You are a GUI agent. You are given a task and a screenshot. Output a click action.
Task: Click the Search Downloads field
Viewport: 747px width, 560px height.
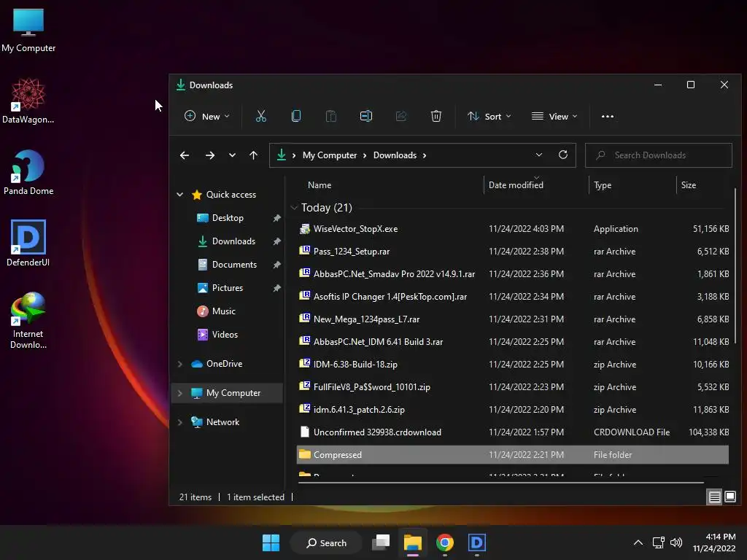[x=659, y=155]
